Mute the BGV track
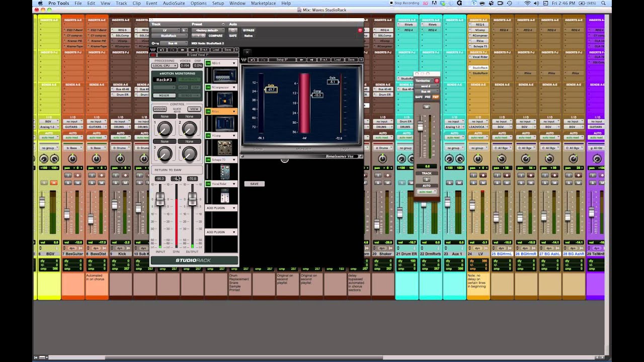 (x=54, y=183)
